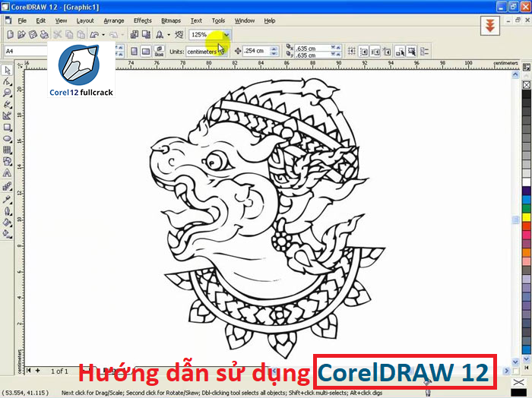The image size is (532, 398).
Task: Pick the green palette swatch
Action: 526,208
